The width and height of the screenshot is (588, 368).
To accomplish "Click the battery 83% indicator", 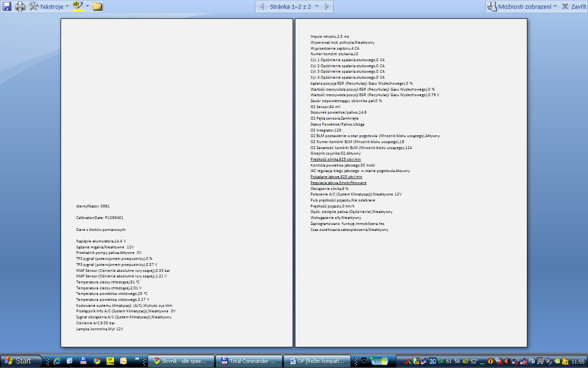I will tap(379, 361).
